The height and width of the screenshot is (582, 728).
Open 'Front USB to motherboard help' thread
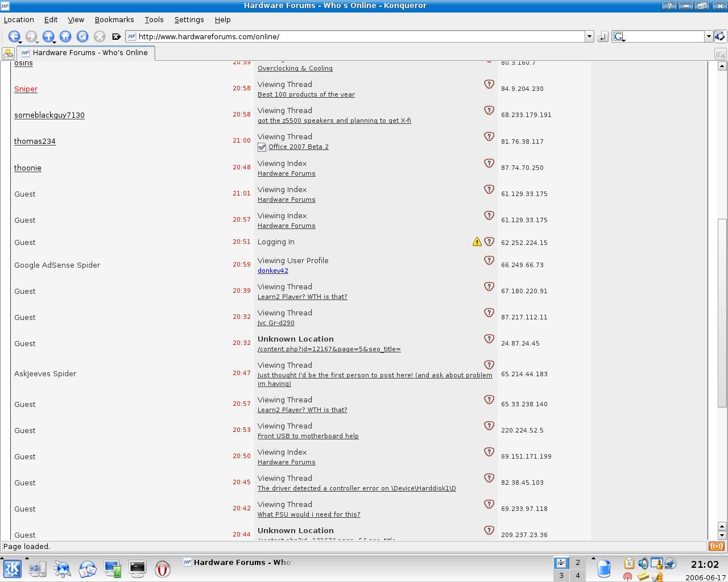click(x=308, y=436)
